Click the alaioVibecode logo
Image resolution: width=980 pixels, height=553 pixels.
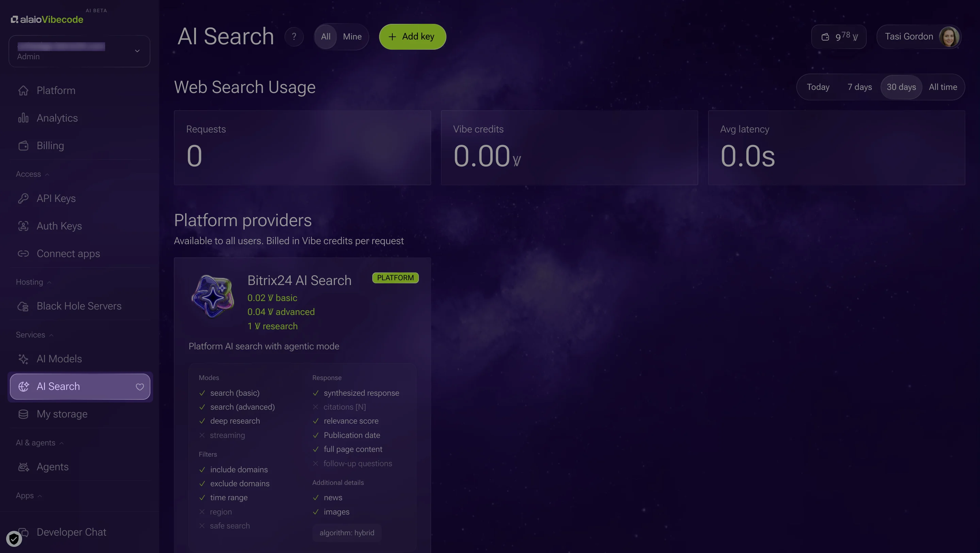coord(47,19)
